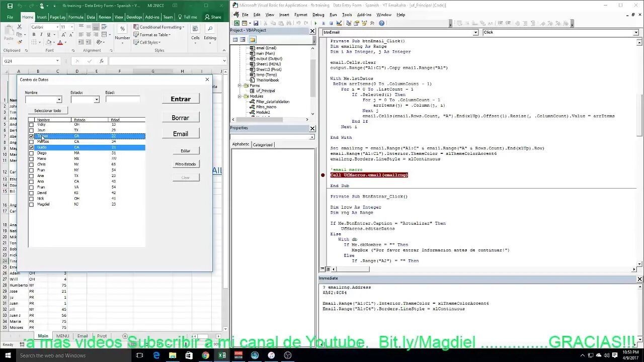Open the Nombre combo box dropdown

(59, 100)
